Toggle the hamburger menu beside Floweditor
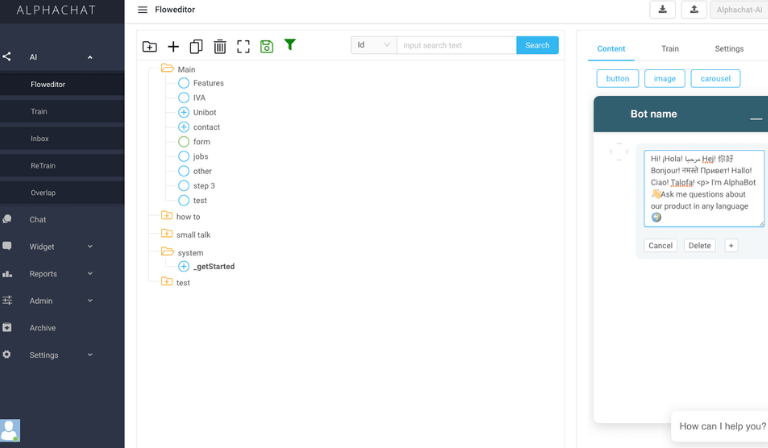768x448 pixels. [143, 10]
